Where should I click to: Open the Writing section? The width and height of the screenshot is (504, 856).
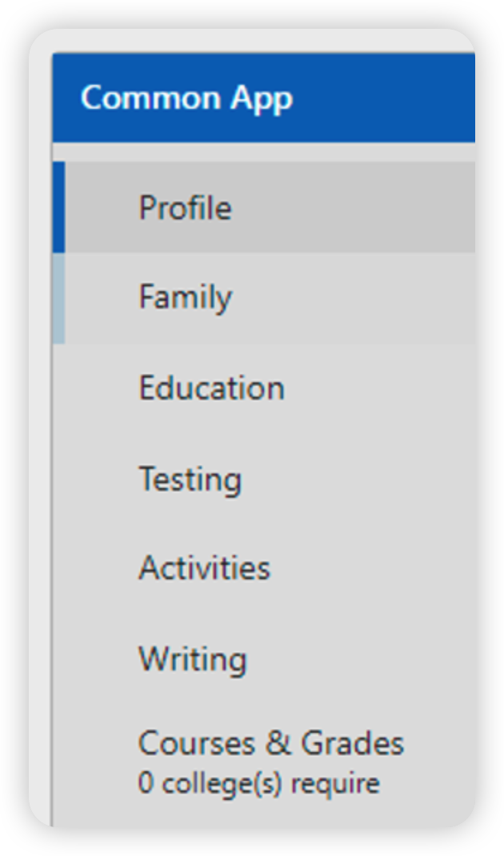[x=192, y=659]
